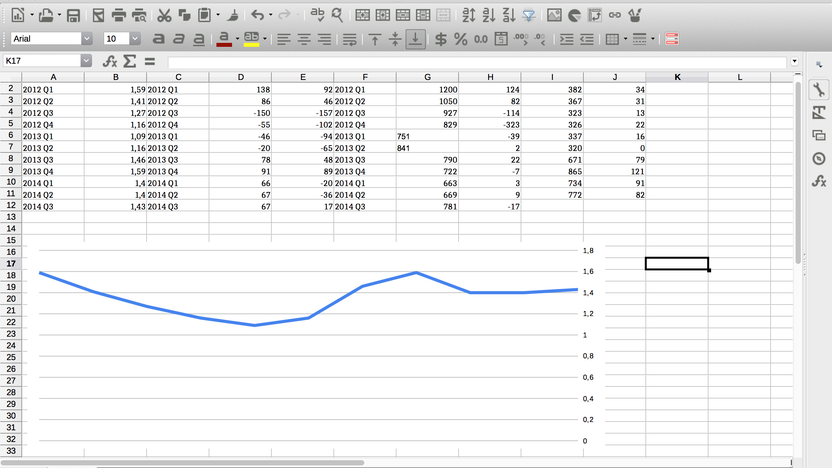Open the Border Style dropdown arrow
Viewport: 832px width, 468px height.
(x=653, y=39)
